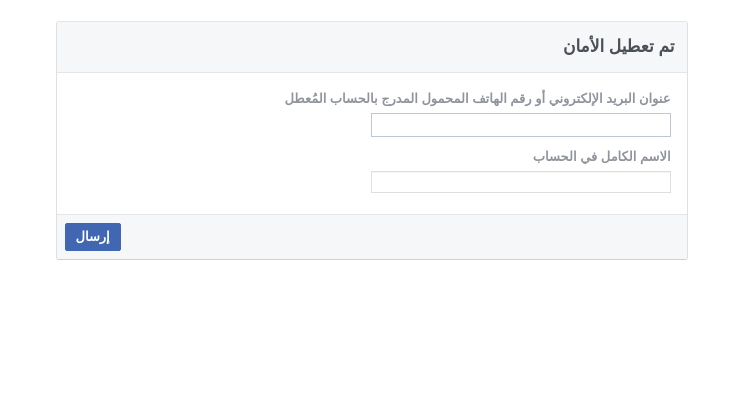Click the word الأمان in the title

(x=583, y=47)
